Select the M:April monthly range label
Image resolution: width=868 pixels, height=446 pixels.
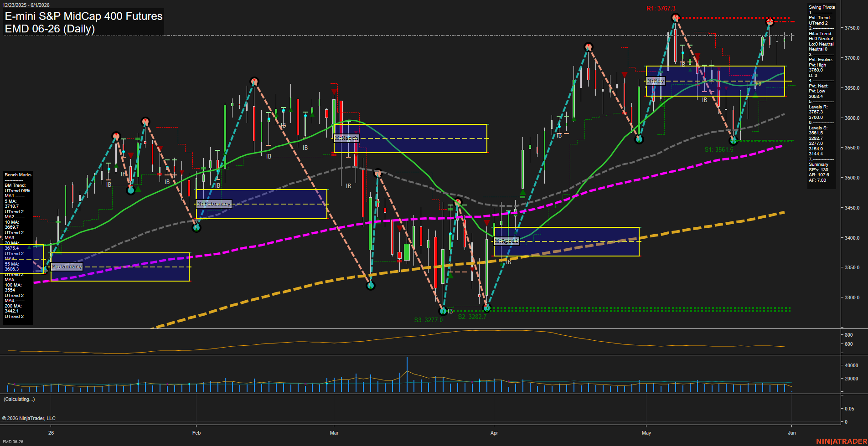coord(506,241)
